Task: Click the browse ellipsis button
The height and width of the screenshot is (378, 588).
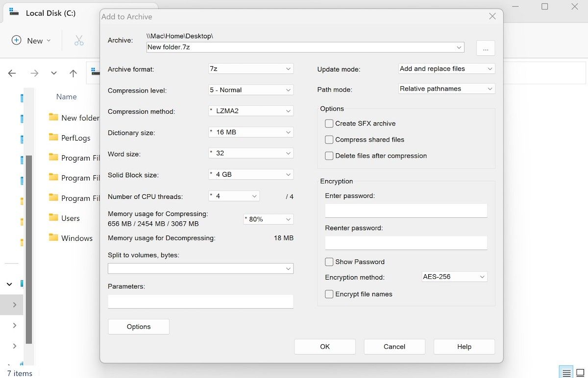Action: [x=485, y=48]
